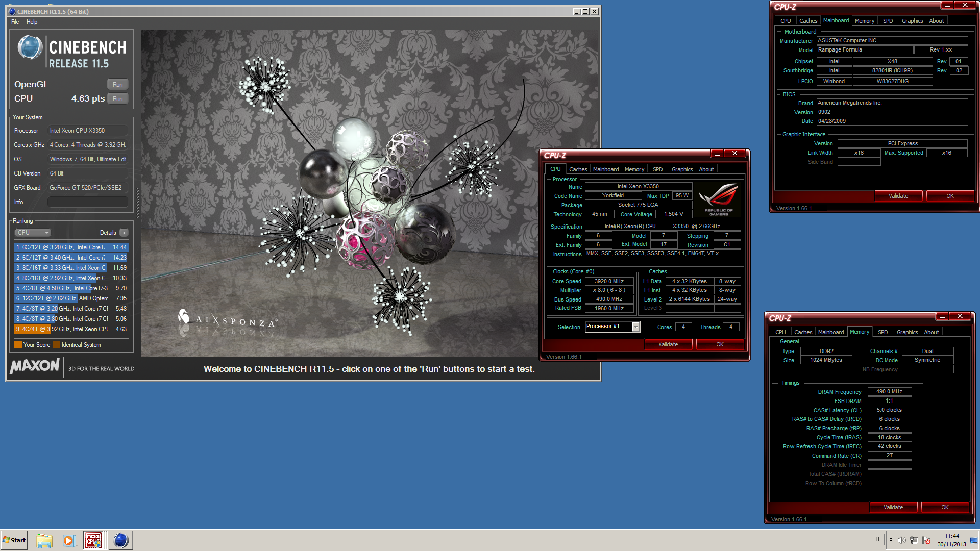
Task: Show hidden system tray icons
Action: tap(891, 540)
